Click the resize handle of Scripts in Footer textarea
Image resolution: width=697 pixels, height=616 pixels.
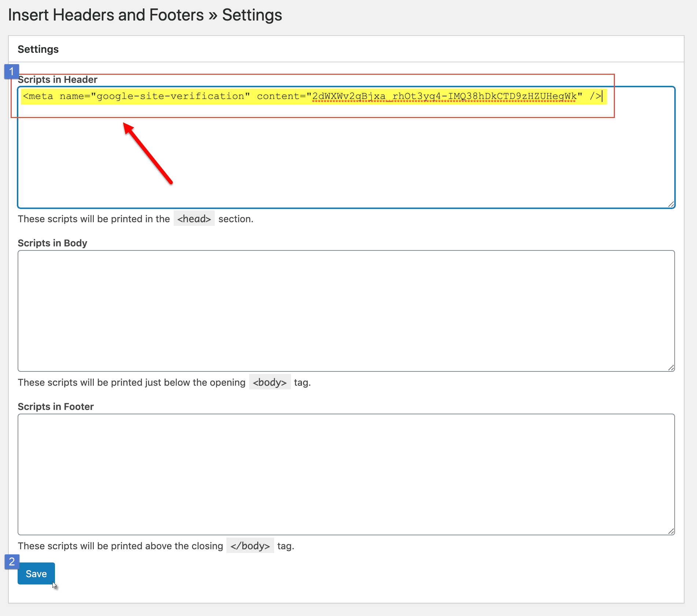(671, 531)
